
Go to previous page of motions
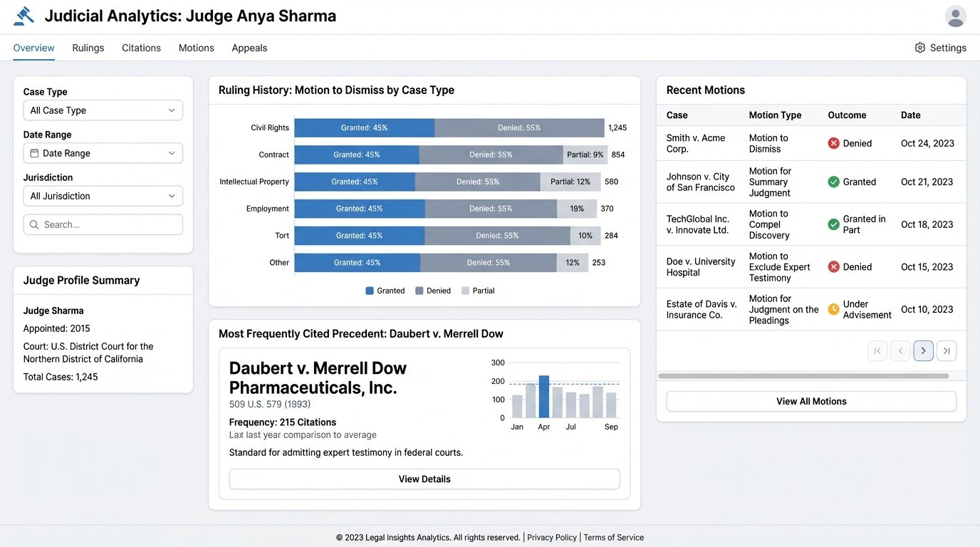900,350
